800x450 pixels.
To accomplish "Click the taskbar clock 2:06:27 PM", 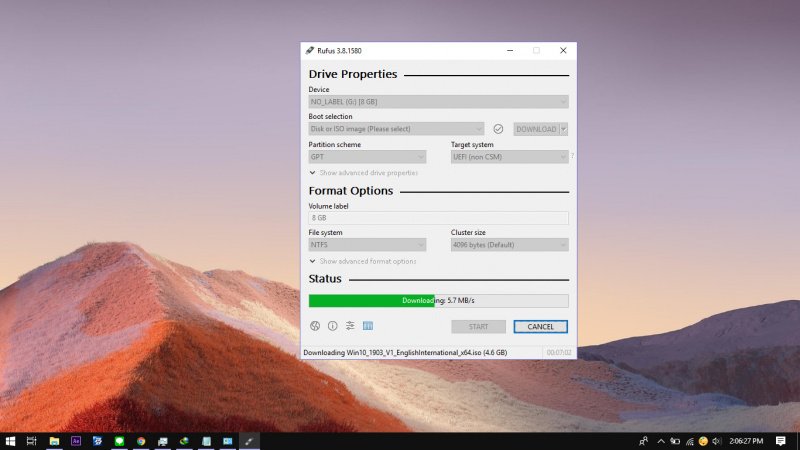I will tap(746, 441).
